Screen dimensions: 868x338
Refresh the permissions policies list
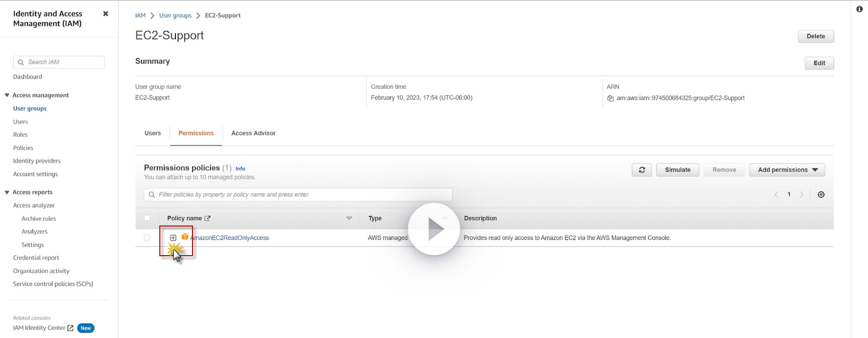tap(642, 170)
